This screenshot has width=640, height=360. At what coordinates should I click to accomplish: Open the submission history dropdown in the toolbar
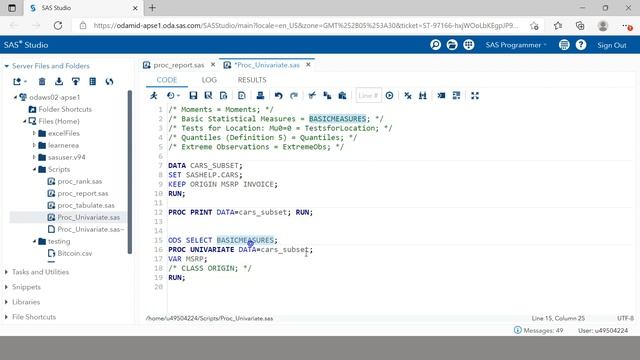[173, 96]
